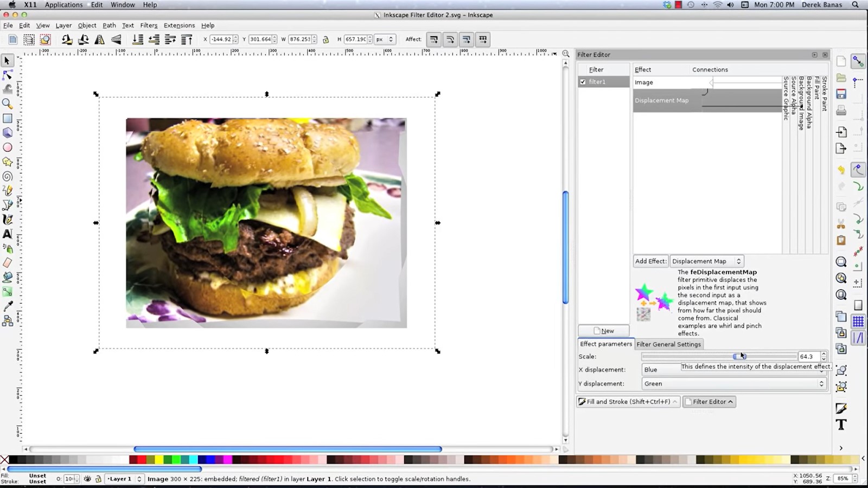Image resolution: width=868 pixels, height=488 pixels.
Task: Click the Raise to top icon
Action: point(187,40)
